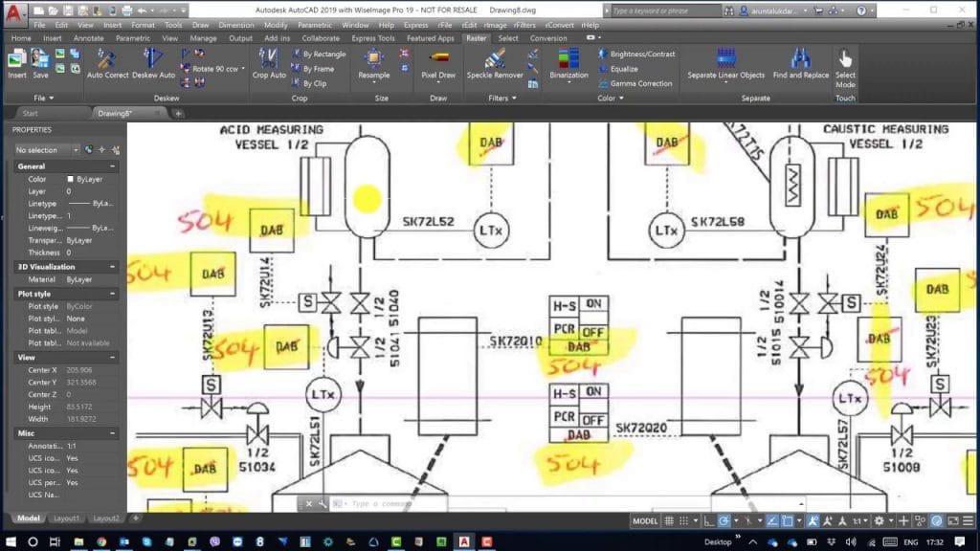The image size is (980, 551).
Task: Open the AutoCAD application menu
Action: click(13, 13)
